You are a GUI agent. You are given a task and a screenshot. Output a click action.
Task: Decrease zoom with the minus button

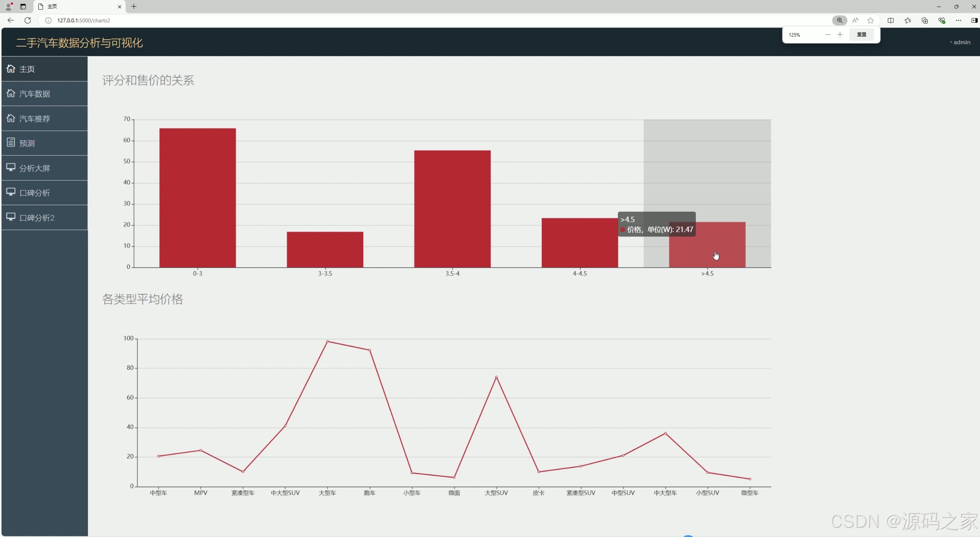[827, 35]
